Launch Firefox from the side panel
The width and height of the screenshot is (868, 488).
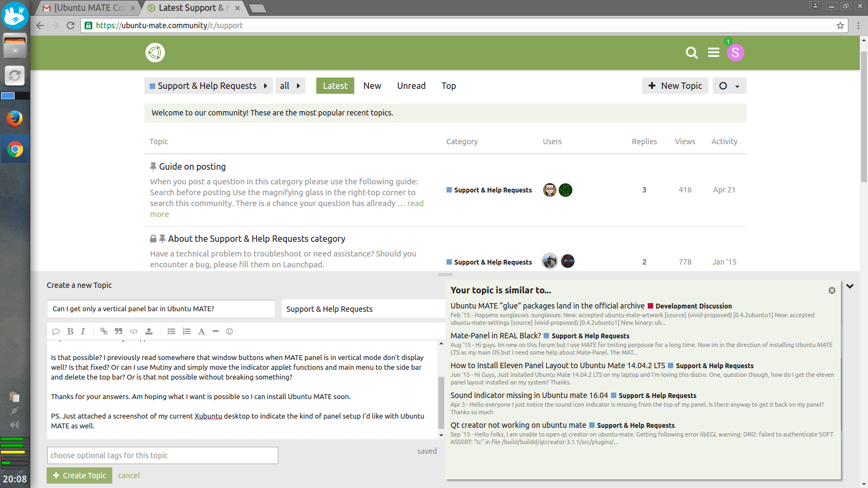pos(15,118)
